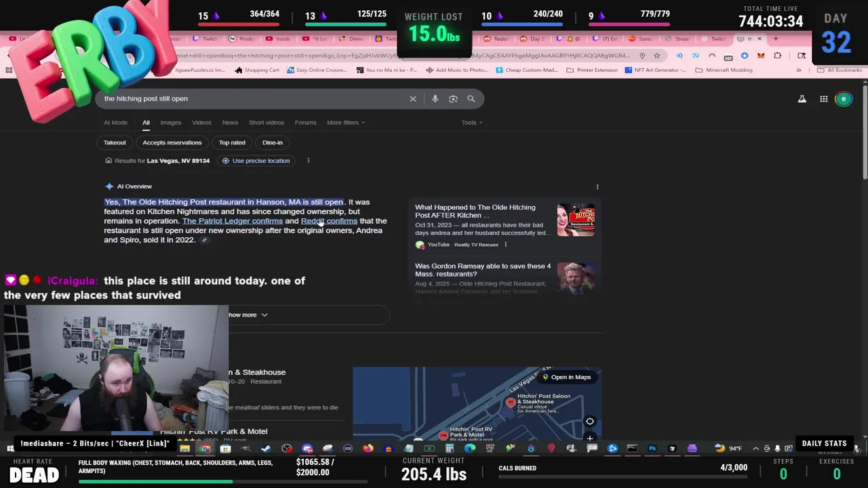Open the Google apps grid icon
The width and height of the screenshot is (868, 488).
pyautogui.click(x=823, y=99)
